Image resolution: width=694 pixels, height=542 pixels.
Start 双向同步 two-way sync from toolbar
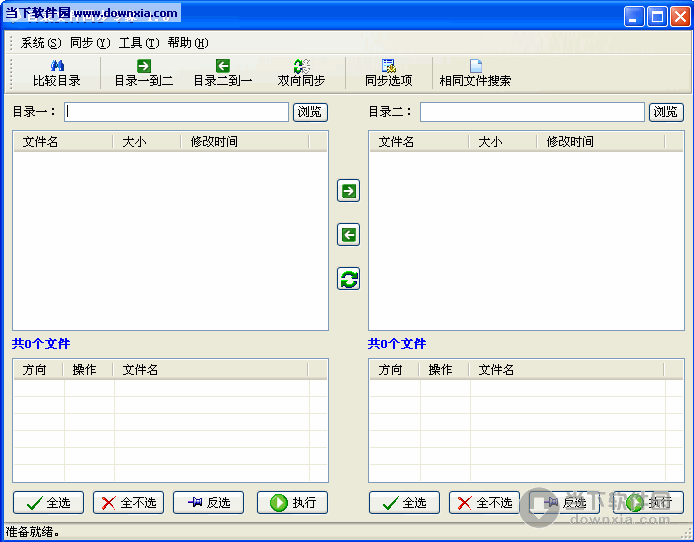click(301, 73)
